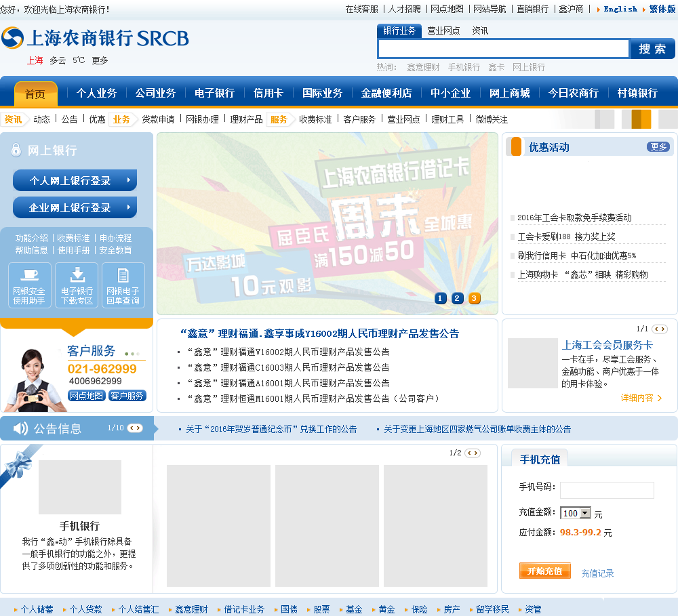The image size is (678, 616).
Task: Click the 开始充值 button
Action: point(545,571)
